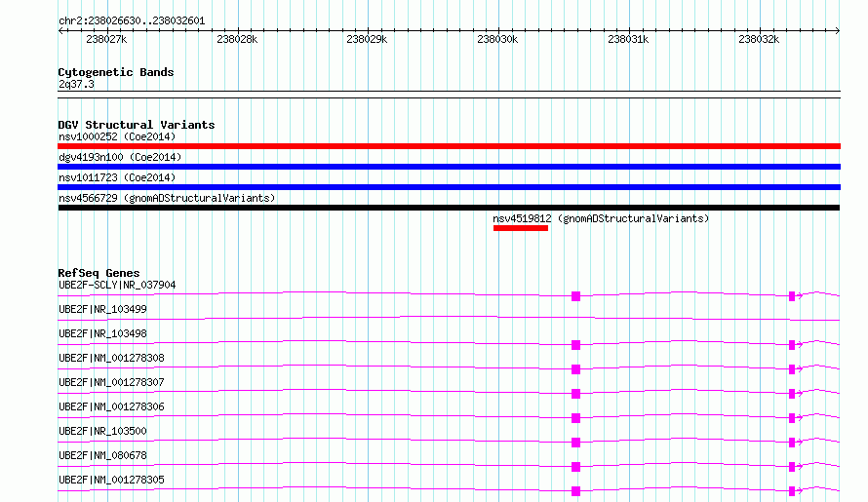868x502 pixels.
Task: Click the blue dgv4193n100 variant bar
Action: point(449,167)
